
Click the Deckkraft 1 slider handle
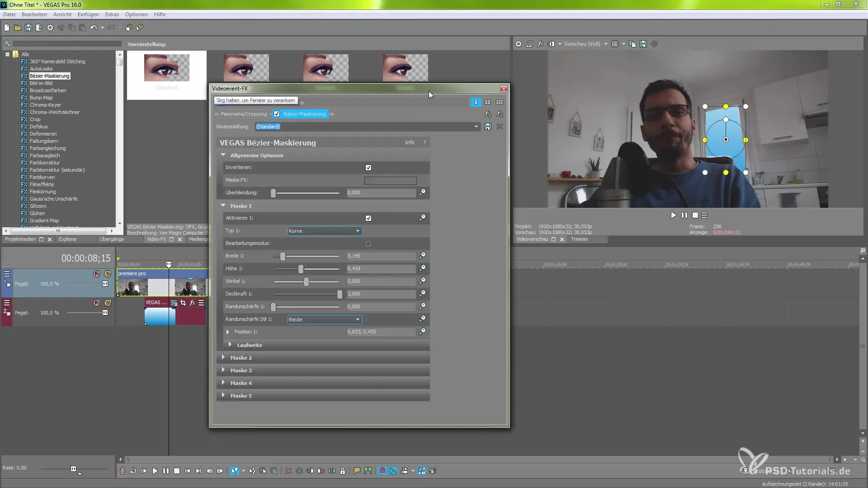point(340,294)
